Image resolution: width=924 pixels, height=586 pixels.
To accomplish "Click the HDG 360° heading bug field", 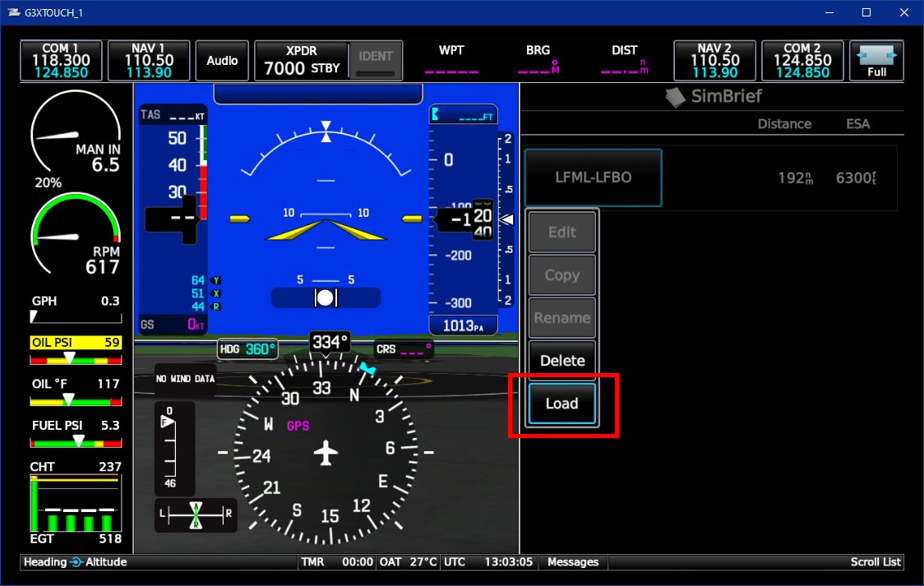I will 247,349.
